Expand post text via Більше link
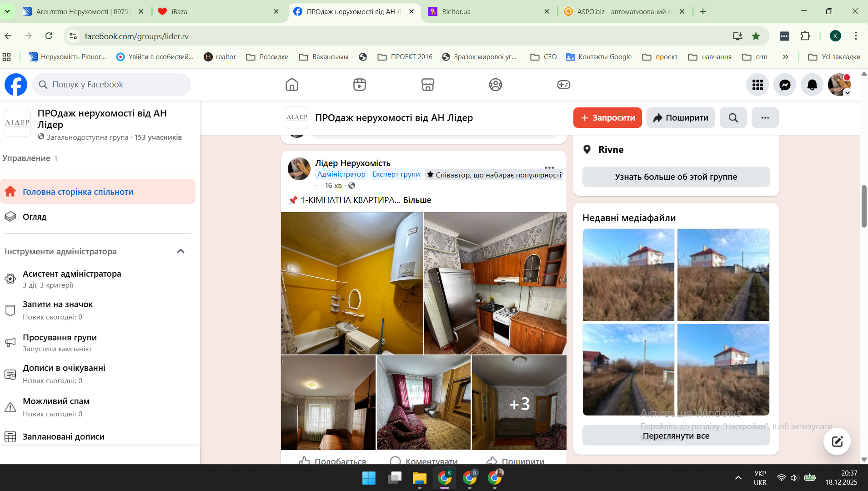The image size is (868, 491). [417, 200]
